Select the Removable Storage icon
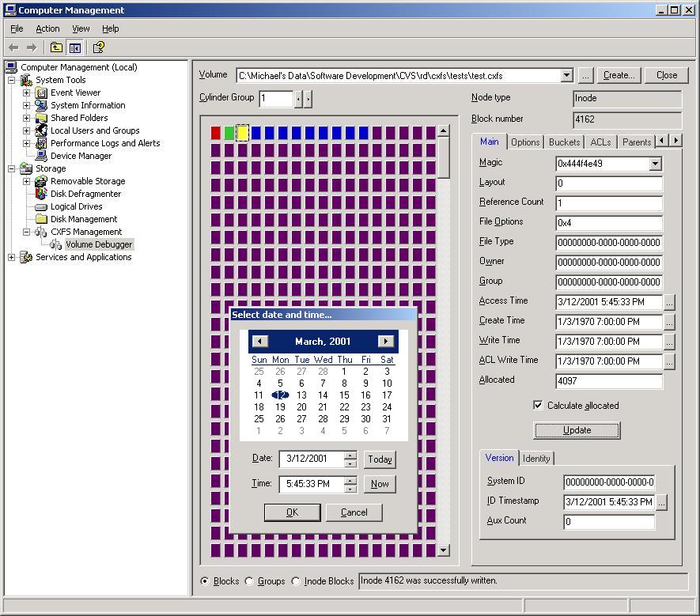700x616 pixels. (41, 181)
